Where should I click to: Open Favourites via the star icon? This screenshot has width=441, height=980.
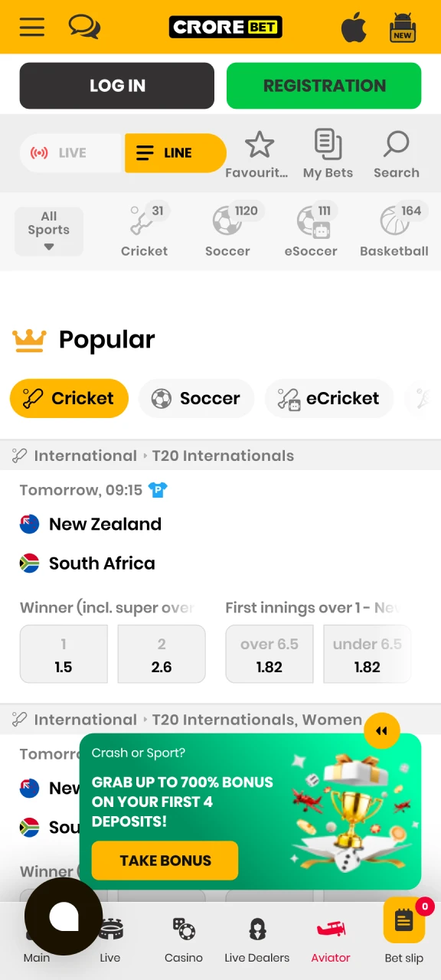click(x=259, y=151)
